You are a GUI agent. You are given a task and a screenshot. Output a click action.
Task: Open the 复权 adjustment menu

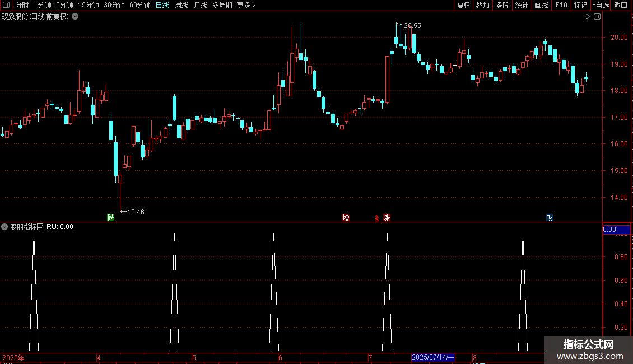[x=463, y=5]
